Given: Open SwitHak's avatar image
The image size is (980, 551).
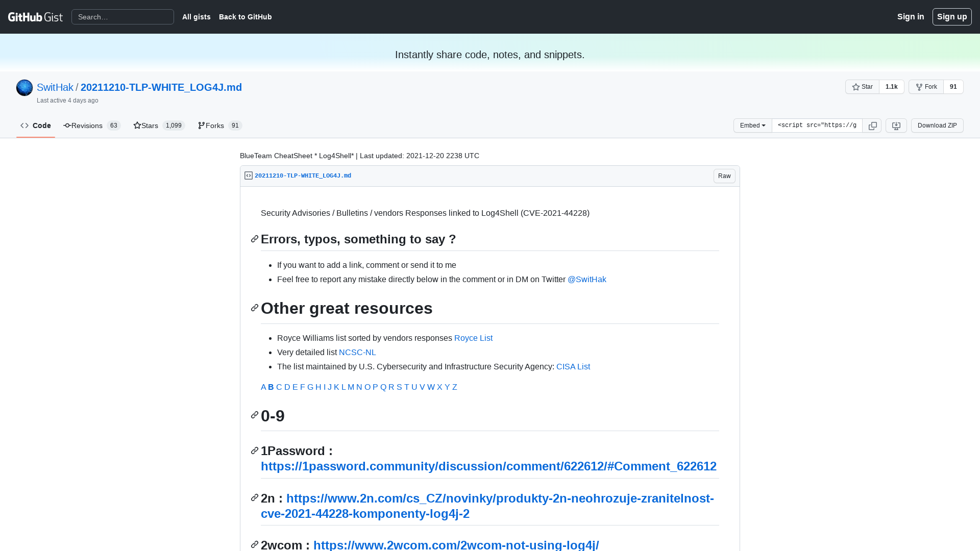Looking at the screenshot, I should (24, 88).
